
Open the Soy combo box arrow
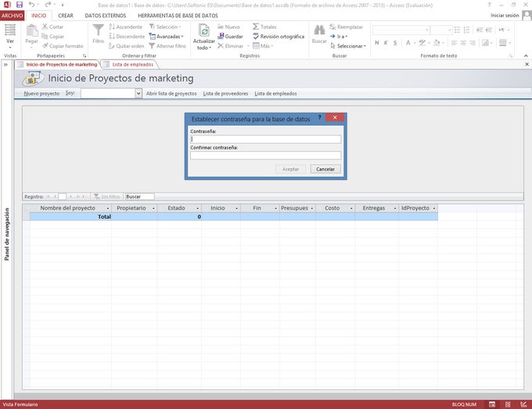coord(138,93)
